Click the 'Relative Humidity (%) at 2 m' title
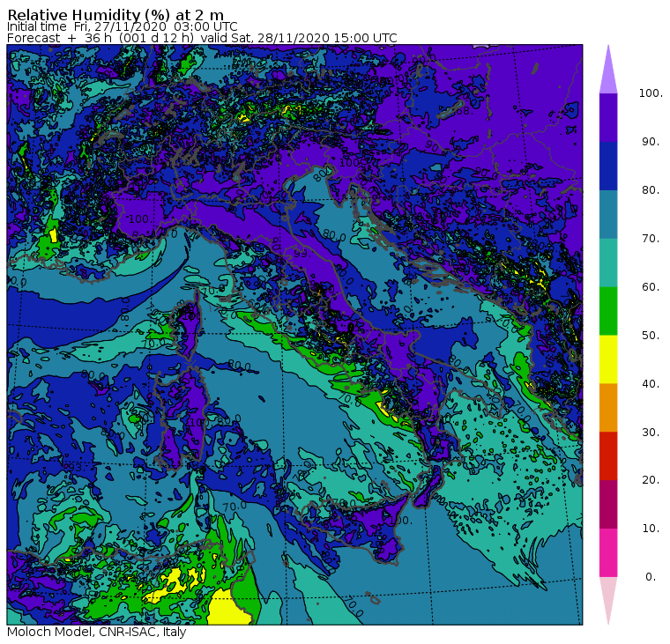The width and height of the screenshot is (670, 644). coord(115,15)
